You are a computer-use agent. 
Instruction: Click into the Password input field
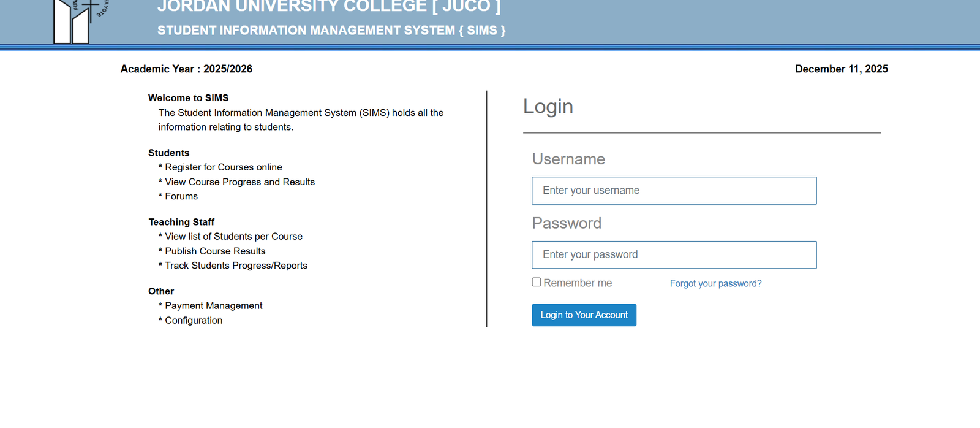click(x=674, y=254)
